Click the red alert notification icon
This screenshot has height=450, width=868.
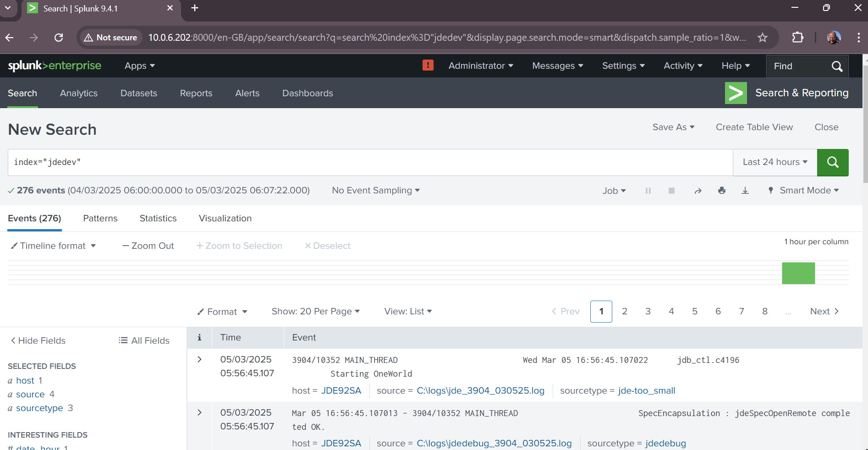[x=428, y=66]
